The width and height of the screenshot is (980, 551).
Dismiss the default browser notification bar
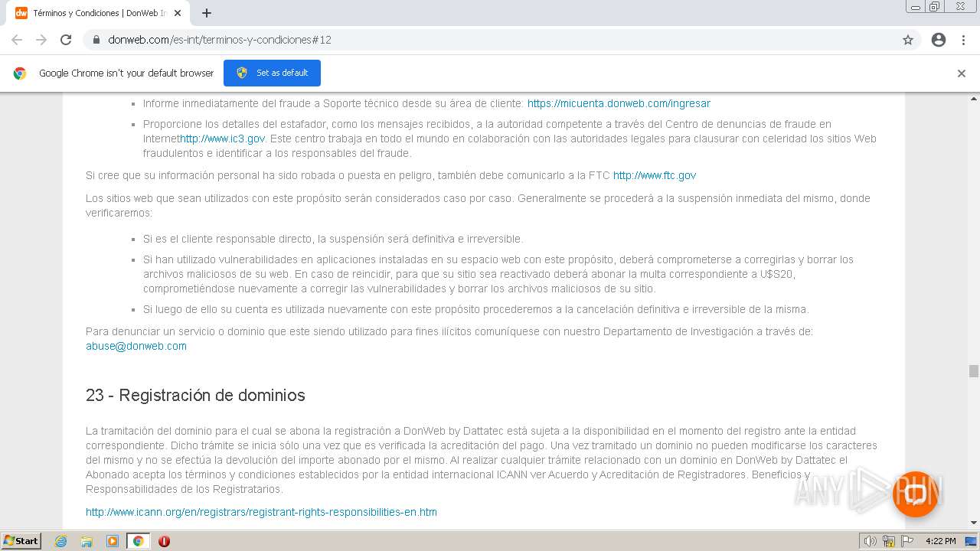[x=962, y=73]
